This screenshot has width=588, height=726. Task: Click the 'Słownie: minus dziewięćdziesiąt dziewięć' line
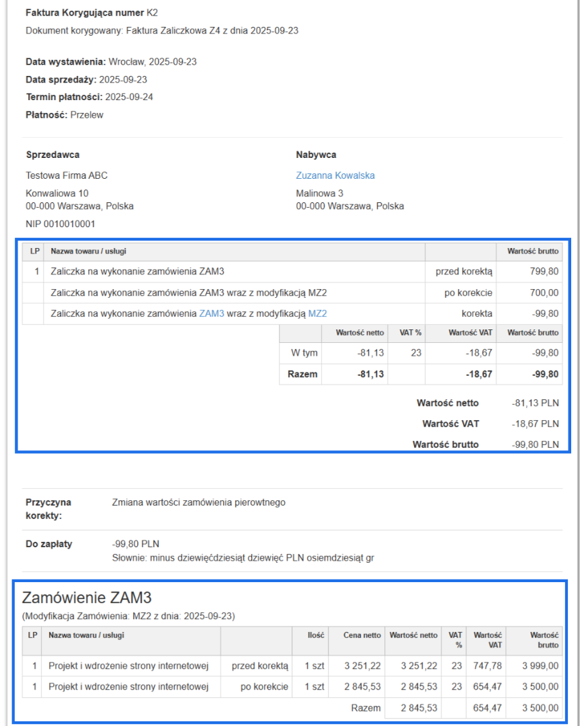243,558
